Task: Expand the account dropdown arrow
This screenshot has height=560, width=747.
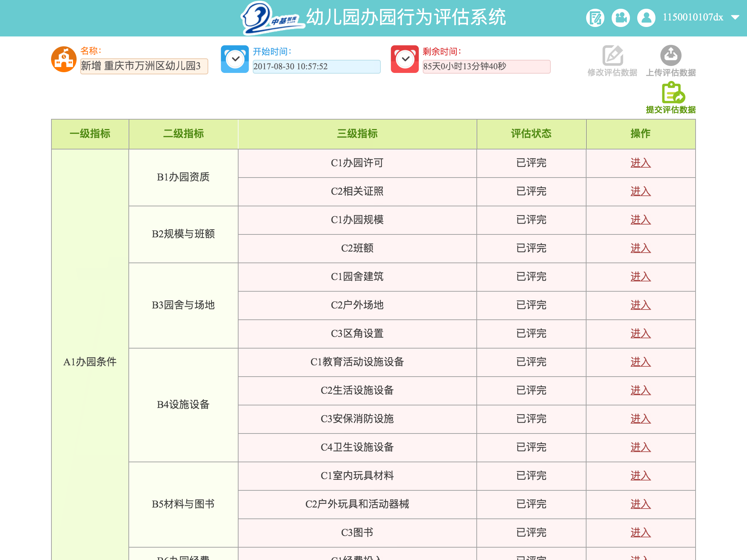Action: [x=735, y=17]
